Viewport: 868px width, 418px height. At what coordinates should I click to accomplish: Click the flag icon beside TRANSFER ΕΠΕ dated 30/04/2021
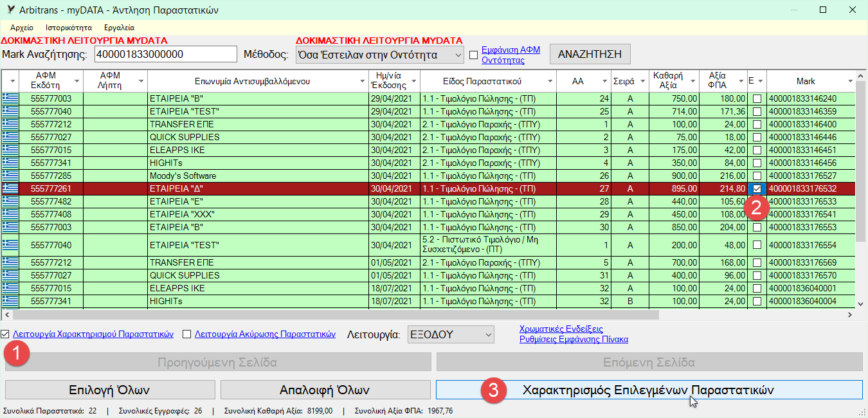coord(10,124)
